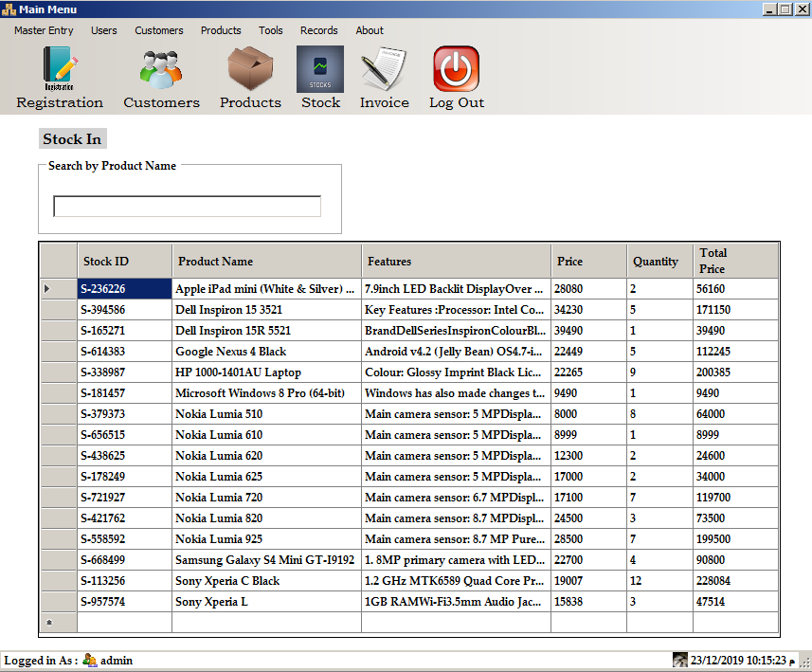812x672 pixels.
Task: Click the price cell 34230
Action: pos(588,310)
